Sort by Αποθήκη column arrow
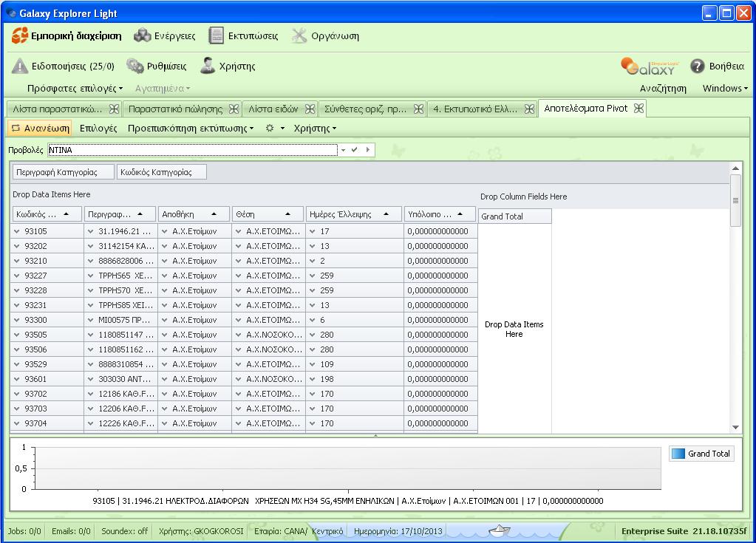 [x=214, y=214]
